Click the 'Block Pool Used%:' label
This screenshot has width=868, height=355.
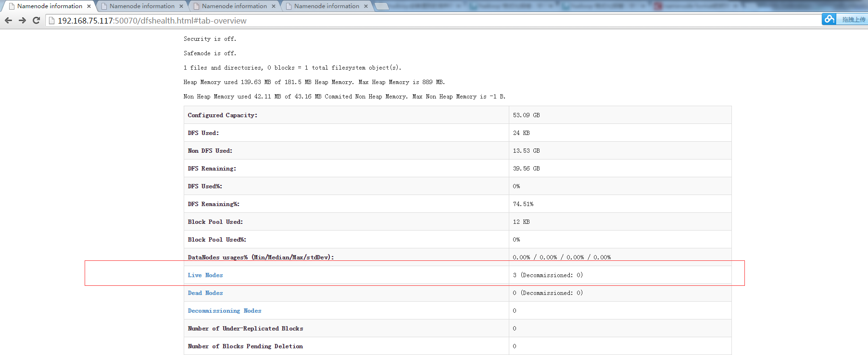(x=217, y=240)
